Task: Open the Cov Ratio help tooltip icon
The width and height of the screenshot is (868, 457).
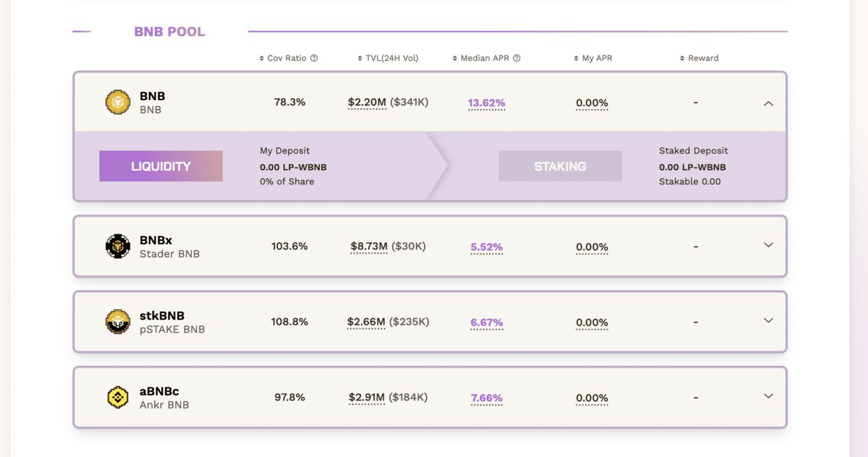Action: pyautogui.click(x=314, y=58)
